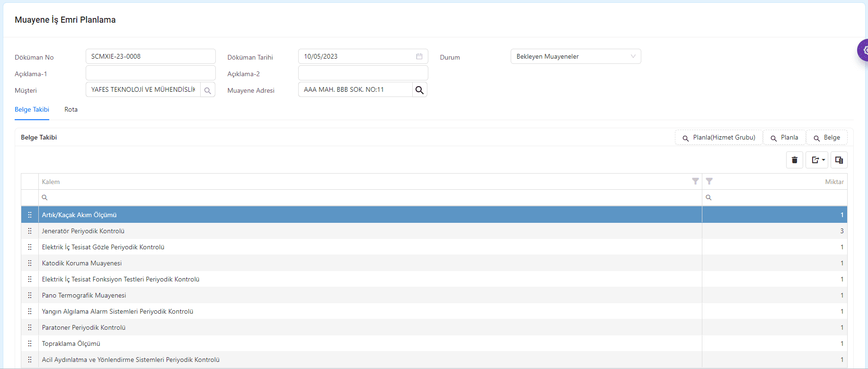The height and width of the screenshot is (369, 868).
Task: Click Muayene Adresi search magnifier icon
Action: coord(419,90)
